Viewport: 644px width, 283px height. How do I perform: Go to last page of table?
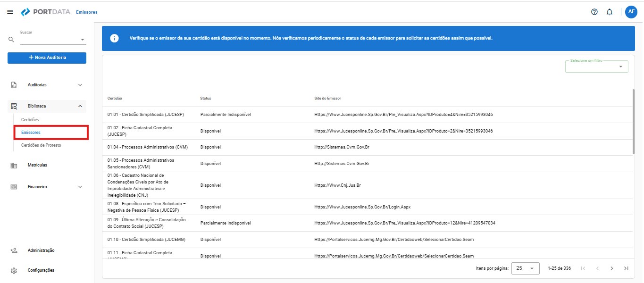[x=626, y=268]
